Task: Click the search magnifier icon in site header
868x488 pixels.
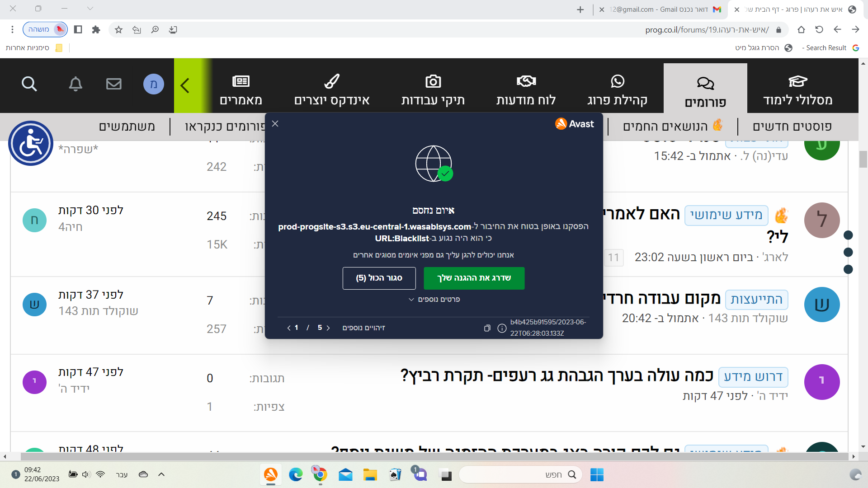Action: pyautogui.click(x=29, y=84)
